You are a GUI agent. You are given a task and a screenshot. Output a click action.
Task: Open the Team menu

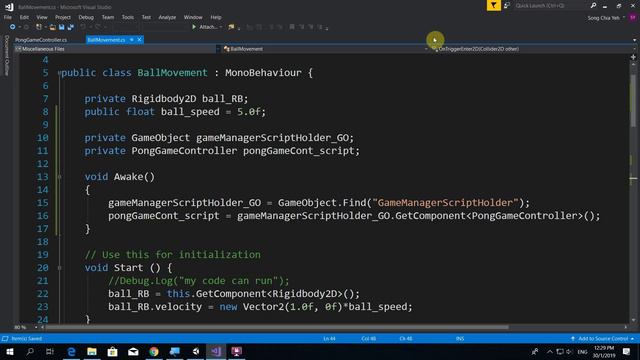(x=108, y=17)
